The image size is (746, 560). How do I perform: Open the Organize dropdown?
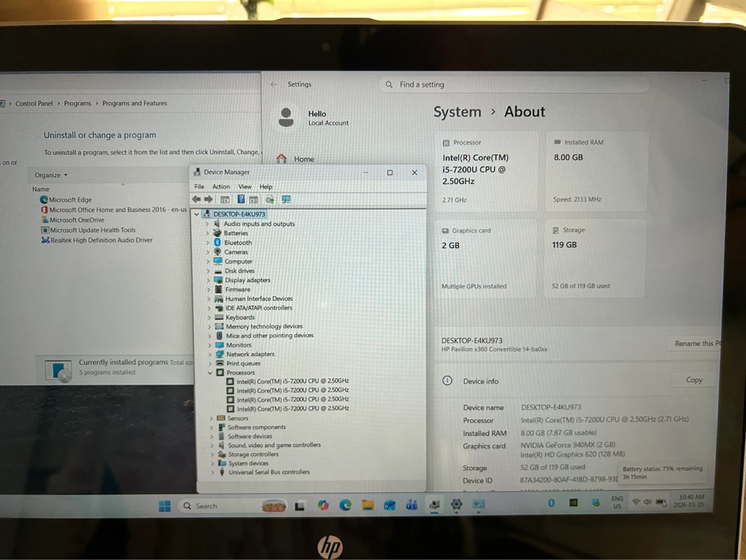(51, 175)
